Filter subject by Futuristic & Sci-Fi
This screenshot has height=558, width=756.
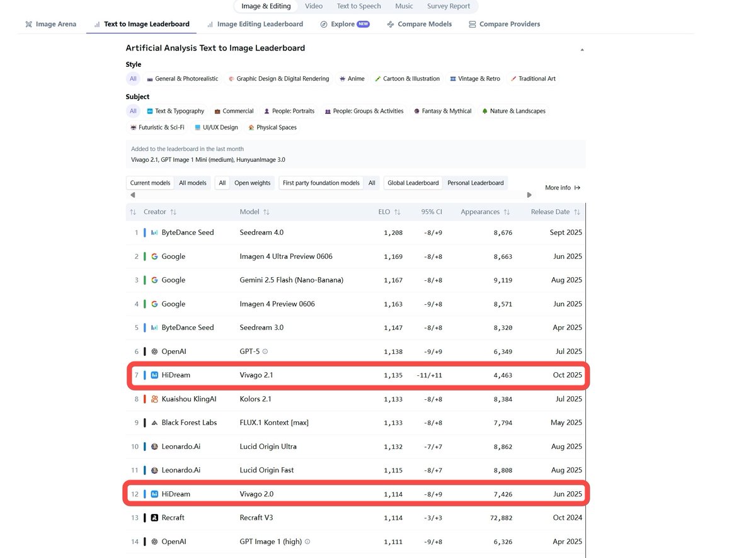coord(157,127)
